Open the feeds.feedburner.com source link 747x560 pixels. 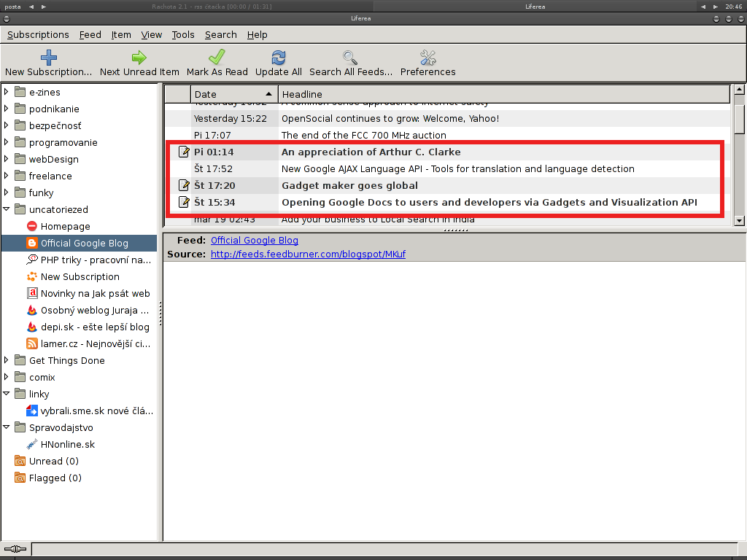tap(309, 254)
